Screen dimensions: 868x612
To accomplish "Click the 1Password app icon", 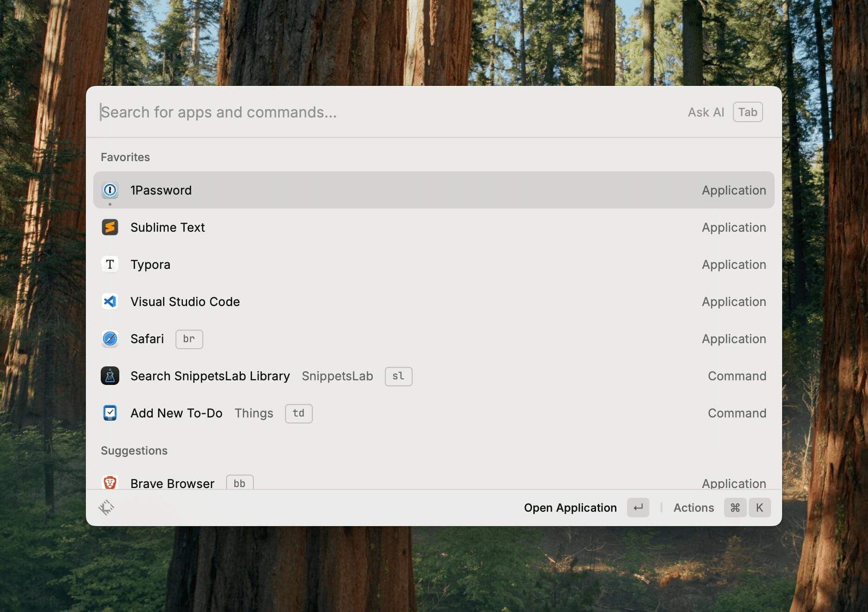I will click(110, 190).
